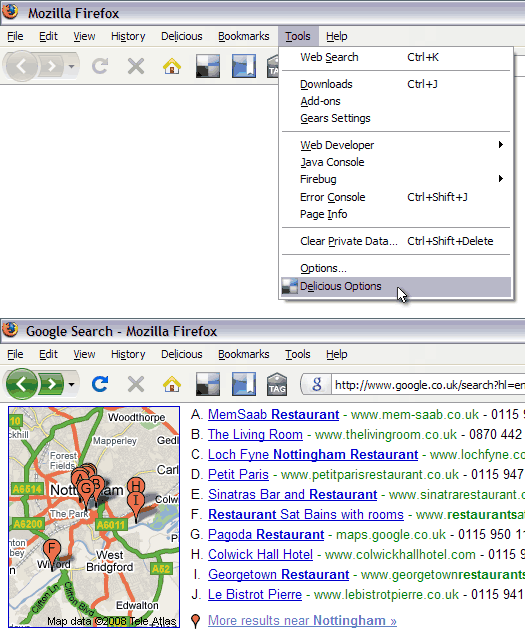Click the TAG icon in the Google Search window
525x637 pixels.
point(277,384)
